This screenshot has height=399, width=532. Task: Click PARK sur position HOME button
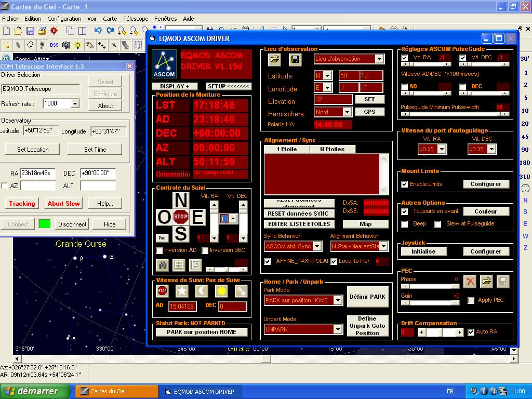(x=202, y=332)
